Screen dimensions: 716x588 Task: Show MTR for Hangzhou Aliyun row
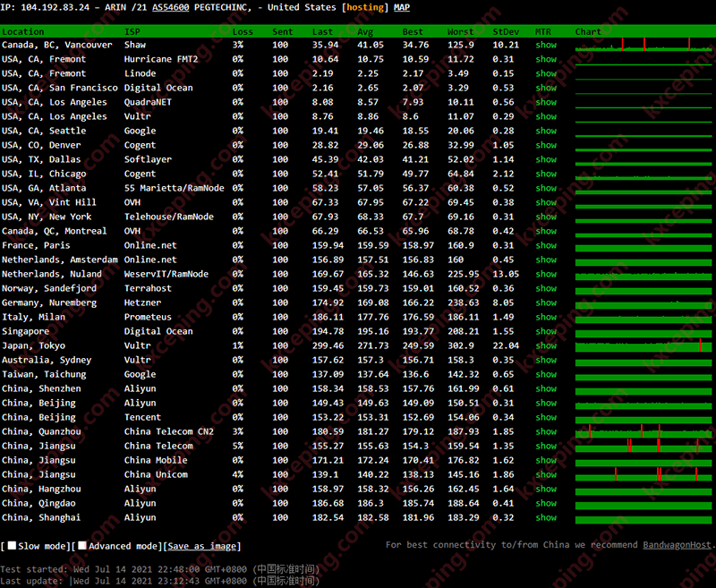pos(546,489)
